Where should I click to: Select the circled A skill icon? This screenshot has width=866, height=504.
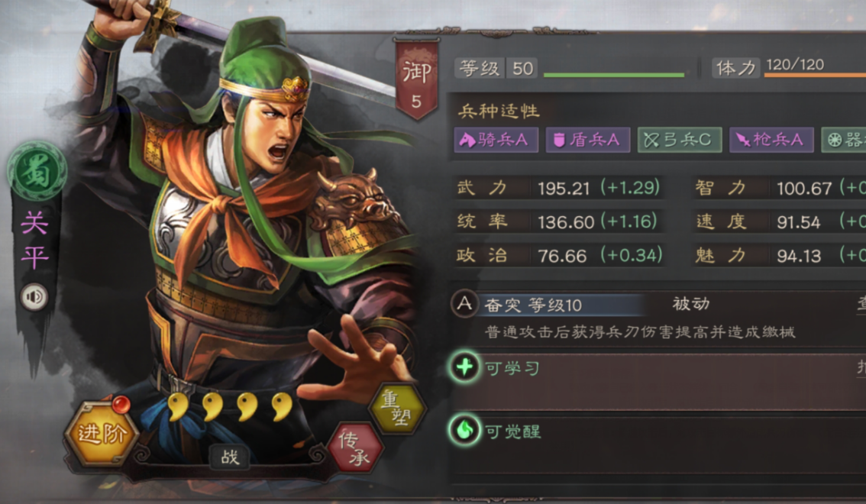pyautogui.click(x=464, y=304)
